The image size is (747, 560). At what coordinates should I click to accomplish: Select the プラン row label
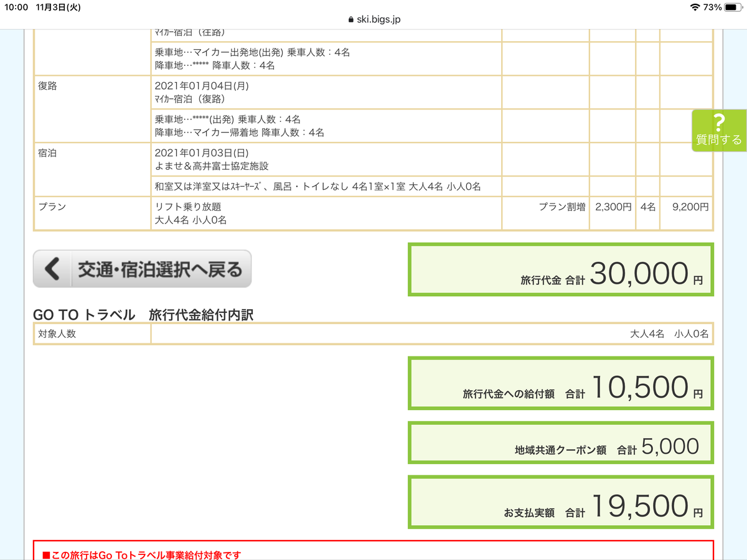pos(52,207)
